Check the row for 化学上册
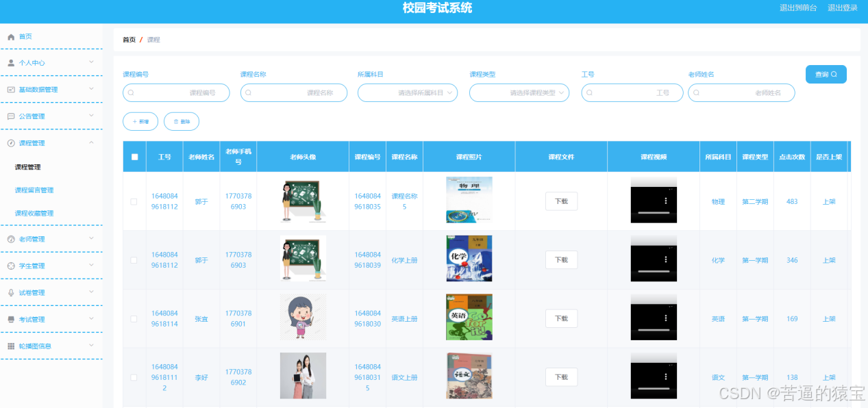The height and width of the screenshot is (408, 868). point(134,260)
